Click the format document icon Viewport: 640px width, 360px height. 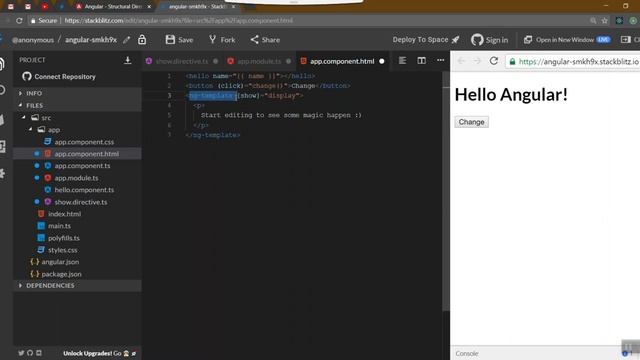click(402, 60)
